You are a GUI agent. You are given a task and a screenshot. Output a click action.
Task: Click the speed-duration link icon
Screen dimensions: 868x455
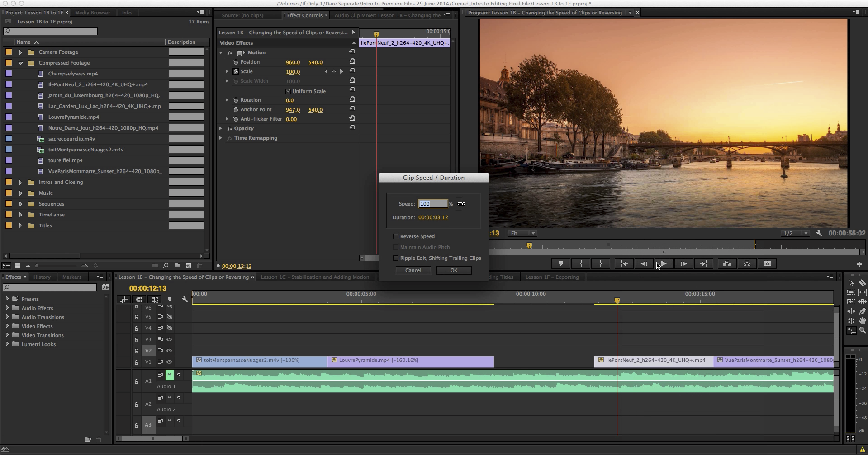[461, 204]
